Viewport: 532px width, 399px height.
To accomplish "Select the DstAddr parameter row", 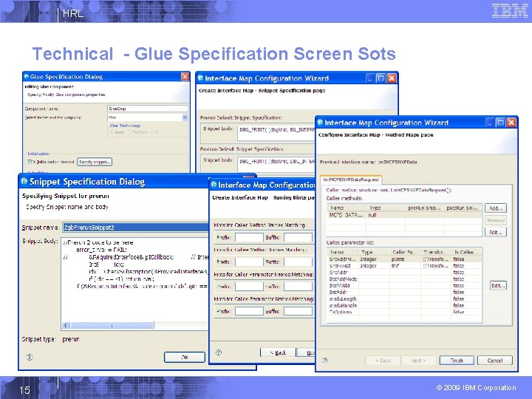I will click(404, 292).
